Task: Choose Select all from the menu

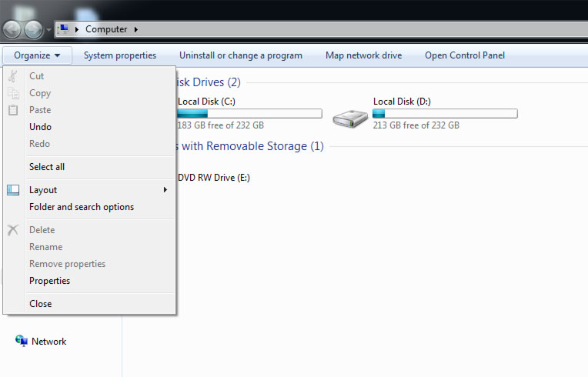Action: click(46, 167)
